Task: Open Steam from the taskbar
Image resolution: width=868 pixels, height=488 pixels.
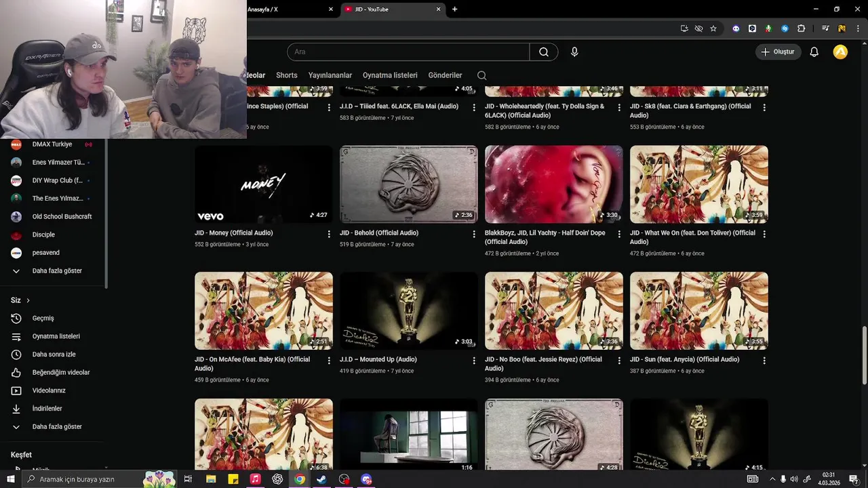Action: coord(321,479)
